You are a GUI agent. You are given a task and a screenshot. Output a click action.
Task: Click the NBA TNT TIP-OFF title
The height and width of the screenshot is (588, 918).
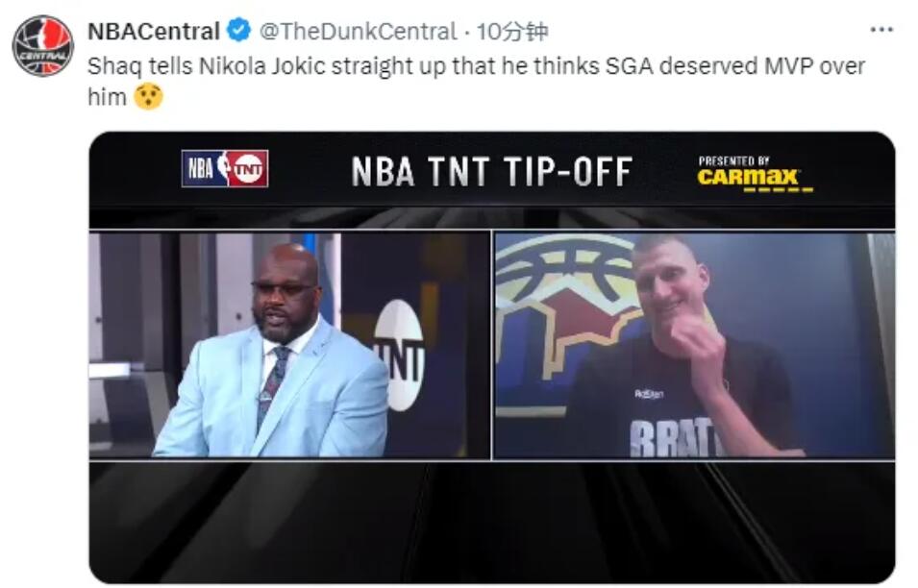(x=492, y=171)
